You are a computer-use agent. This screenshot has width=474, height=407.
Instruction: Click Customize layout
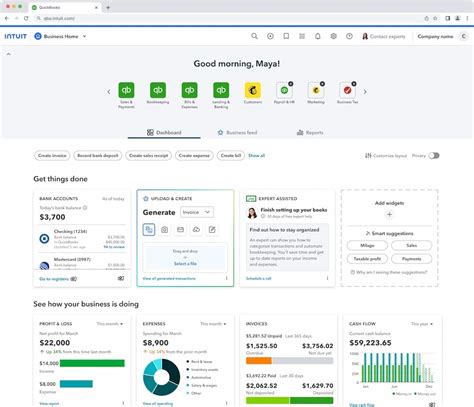click(386, 156)
